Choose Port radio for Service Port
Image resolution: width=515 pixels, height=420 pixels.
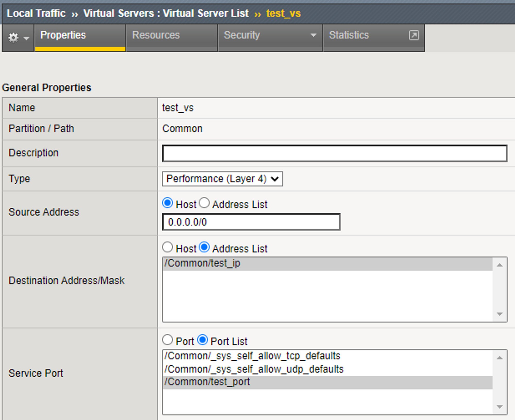(168, 340)
